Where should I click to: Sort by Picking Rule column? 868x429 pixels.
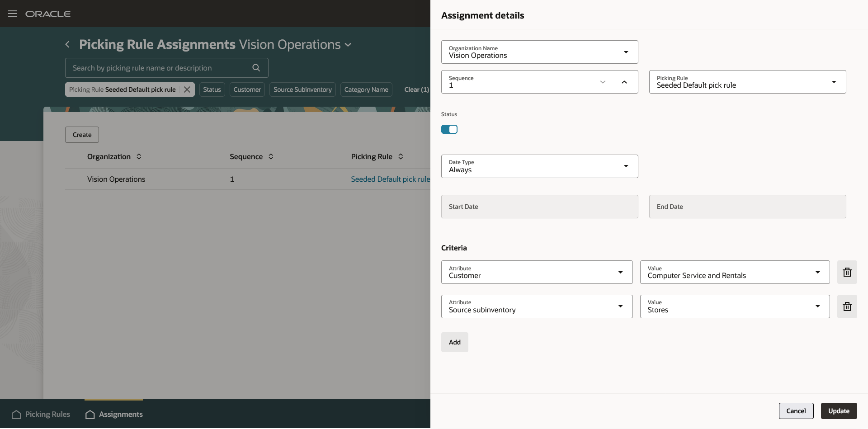click(401, 156)
